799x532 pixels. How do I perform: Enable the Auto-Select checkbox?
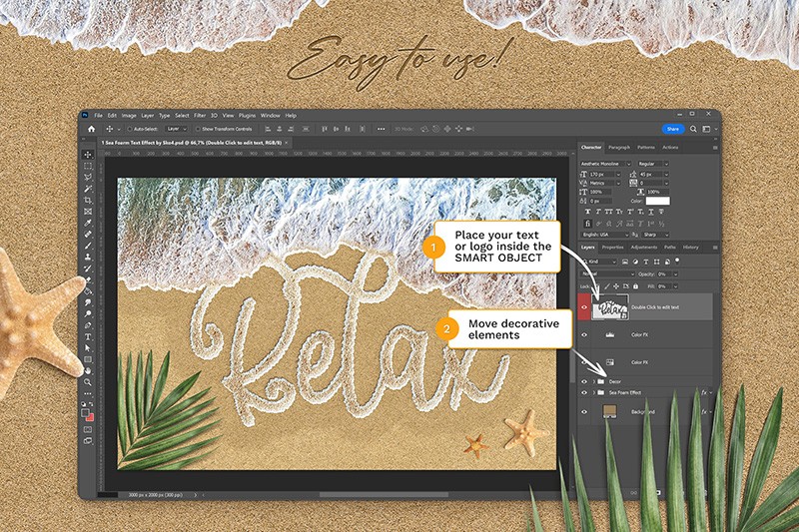click(128, 129)
